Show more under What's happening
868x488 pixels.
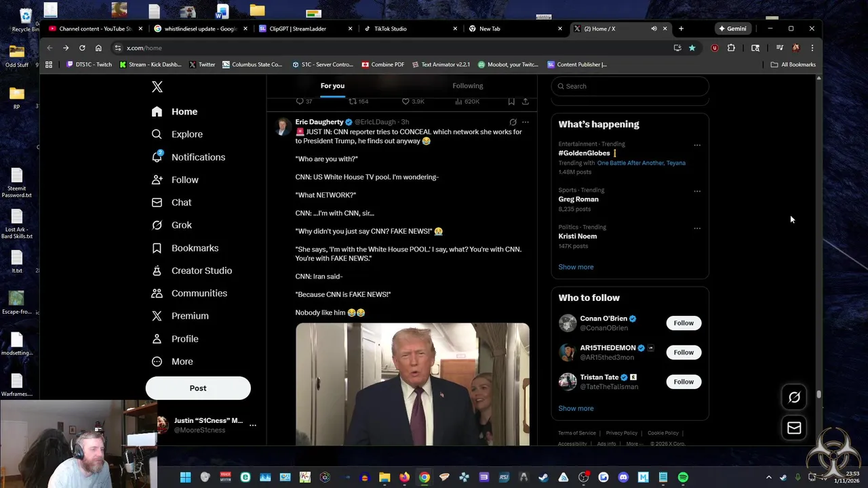pyautogui.click(x=576, y=267)
